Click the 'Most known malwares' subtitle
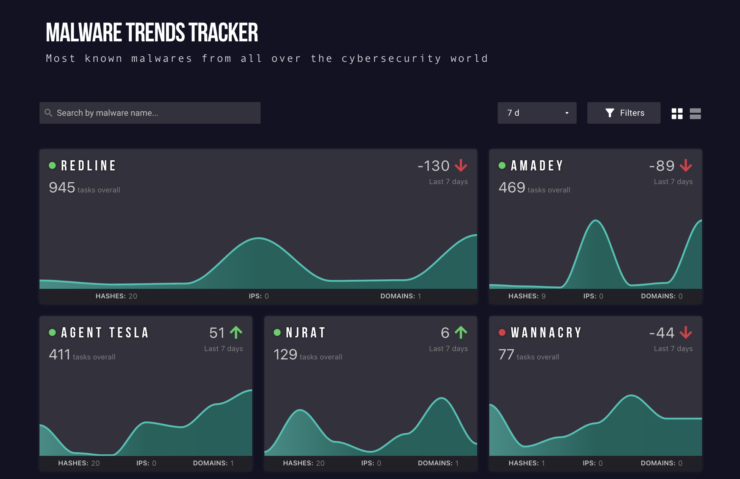Screen dimensions: 740x479 click(267, 59)
